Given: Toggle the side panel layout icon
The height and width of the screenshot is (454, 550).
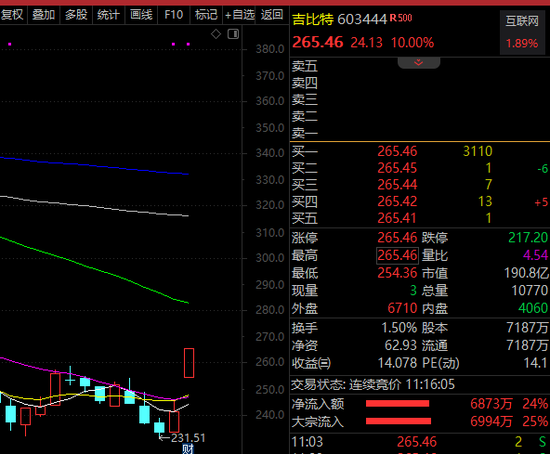Looking at the screenshot, I should click(233, 34).
